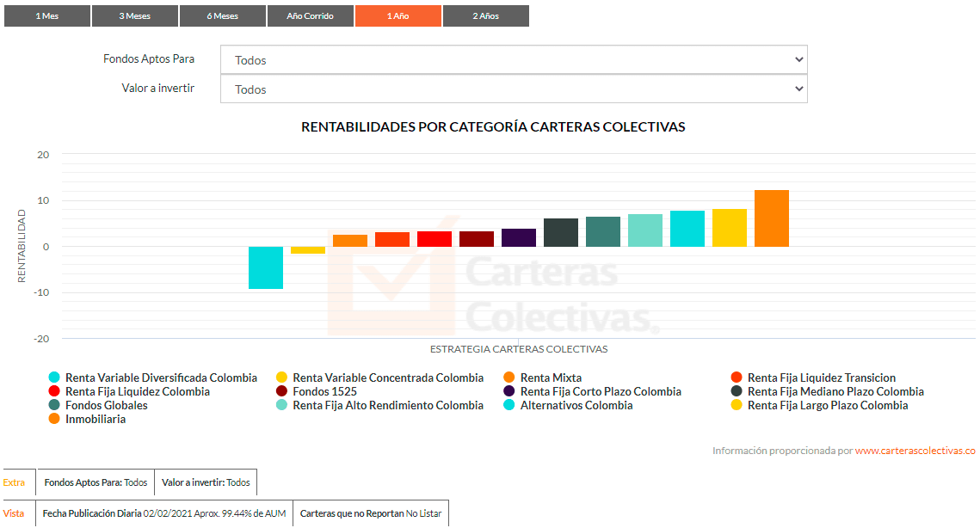This screenshot has width=980, height=528.
Task: Click the tallest orange Inmobiliaria bar
Action: [x=772, y=218]
